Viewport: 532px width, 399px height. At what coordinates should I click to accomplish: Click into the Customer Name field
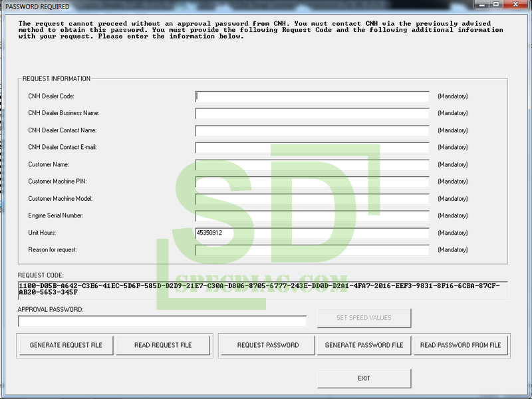pyautogui.click(x=312, y=165)
